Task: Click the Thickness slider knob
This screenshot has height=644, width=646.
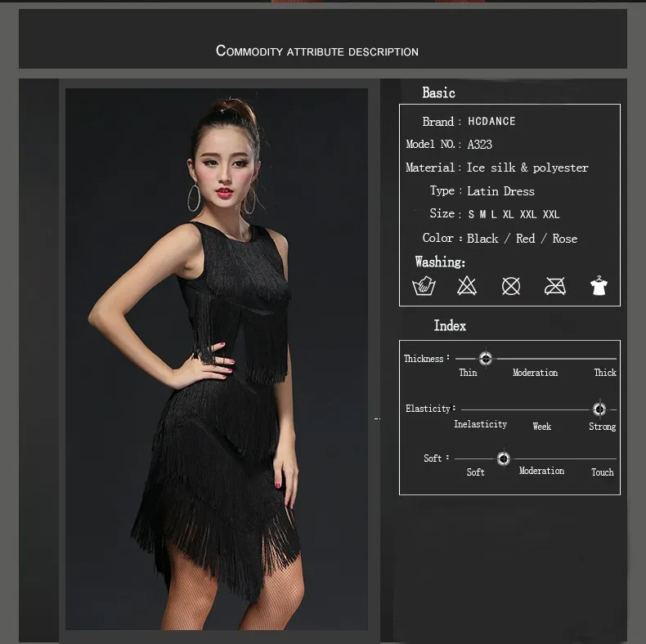Action: click(x=486, y=358)
